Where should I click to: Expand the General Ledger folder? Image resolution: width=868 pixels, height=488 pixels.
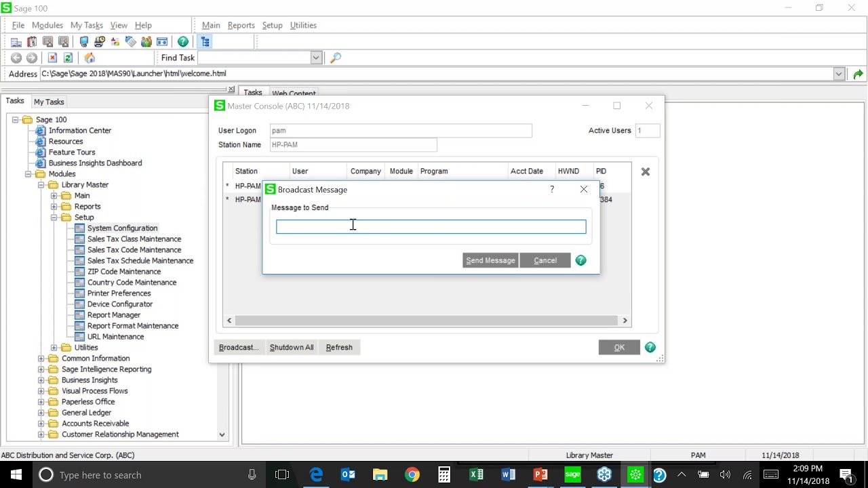click(41, 413)
